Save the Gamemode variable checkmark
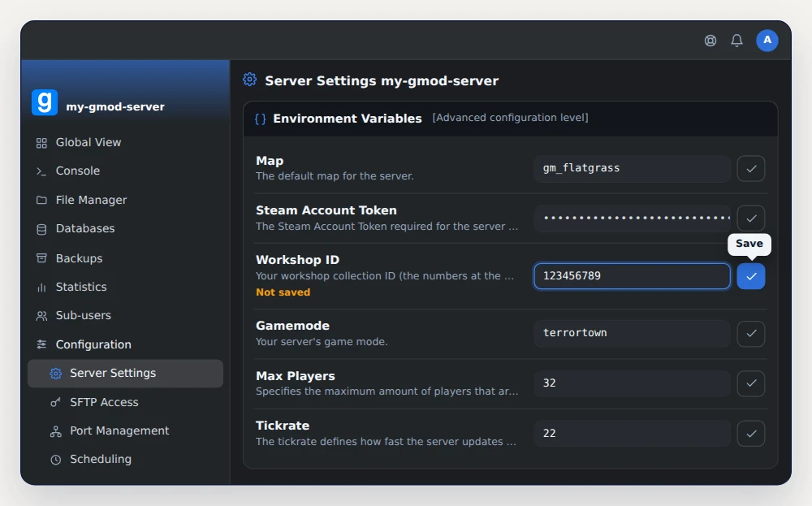Viewport: 812px width, 506px height. click(x=751, y=334)
